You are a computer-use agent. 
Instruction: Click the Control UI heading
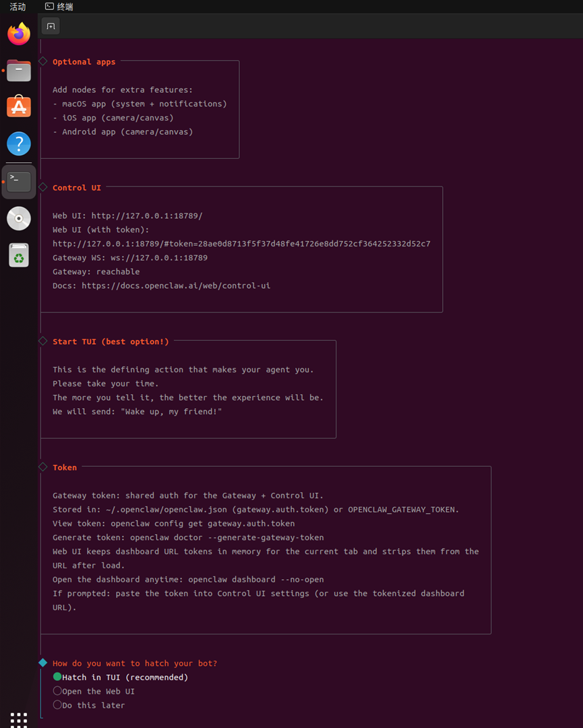click(x=77, y=188)
